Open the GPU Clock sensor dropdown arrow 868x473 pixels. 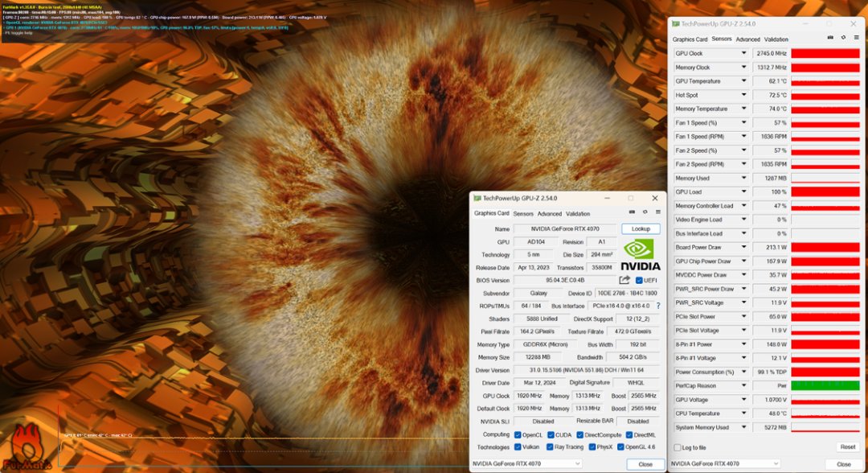pyautogui.click(x=743, y=53)
